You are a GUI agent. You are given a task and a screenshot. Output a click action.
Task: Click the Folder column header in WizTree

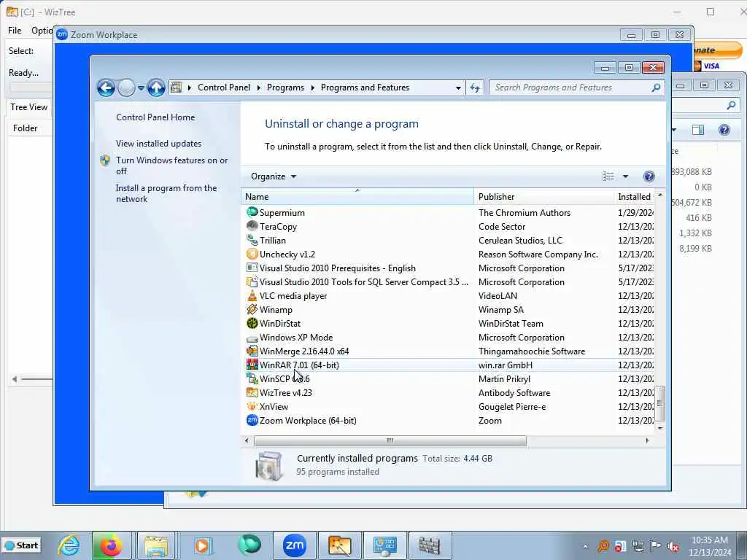coord(29,128)
